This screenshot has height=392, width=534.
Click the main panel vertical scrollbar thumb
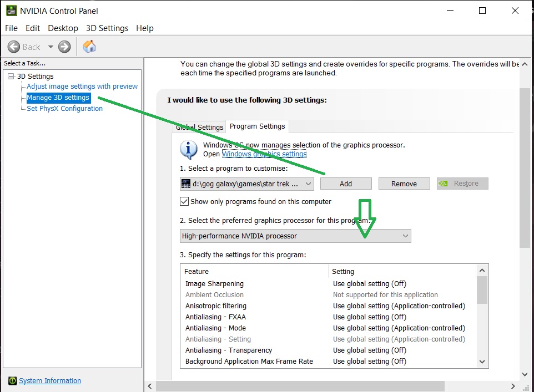[525, 168]
